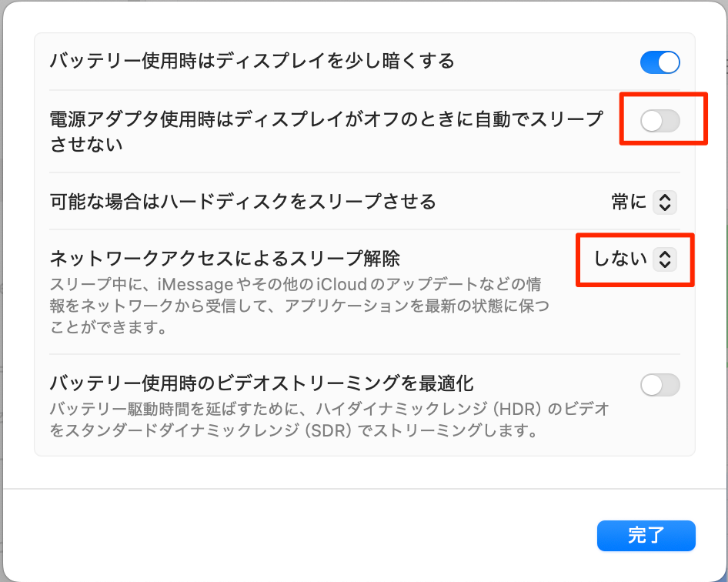The width and height of the screenshot is (728, 582).
Task: Click the up-down chevron icon beside "しない"
Action: 664,259
